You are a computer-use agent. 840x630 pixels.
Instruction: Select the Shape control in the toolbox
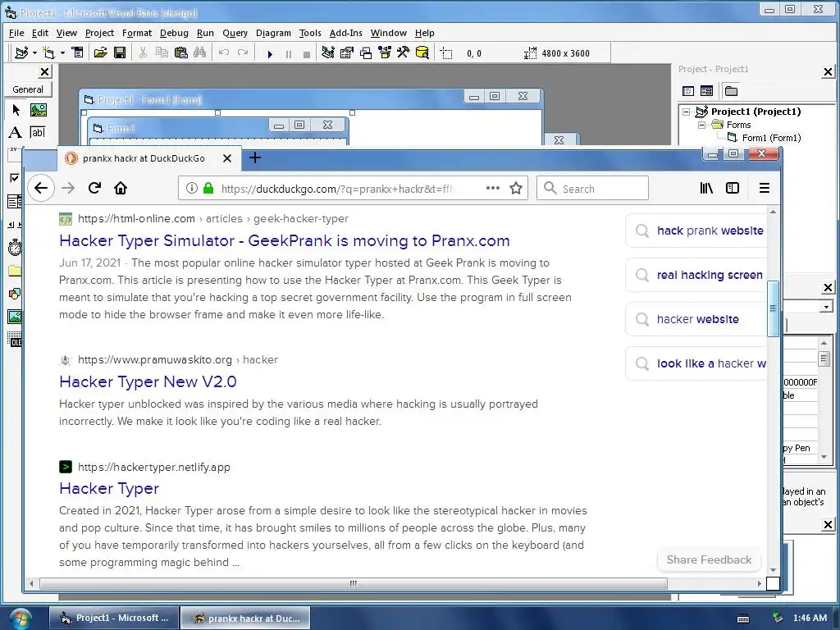tap(15, 293)
